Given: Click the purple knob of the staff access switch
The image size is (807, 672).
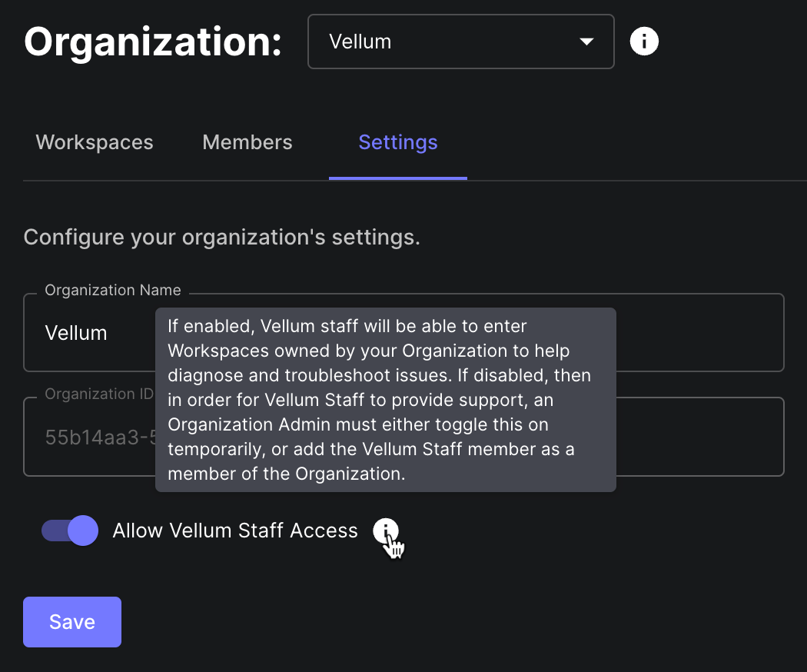Looking at the screenshot, I should click(x=83, y=531).
